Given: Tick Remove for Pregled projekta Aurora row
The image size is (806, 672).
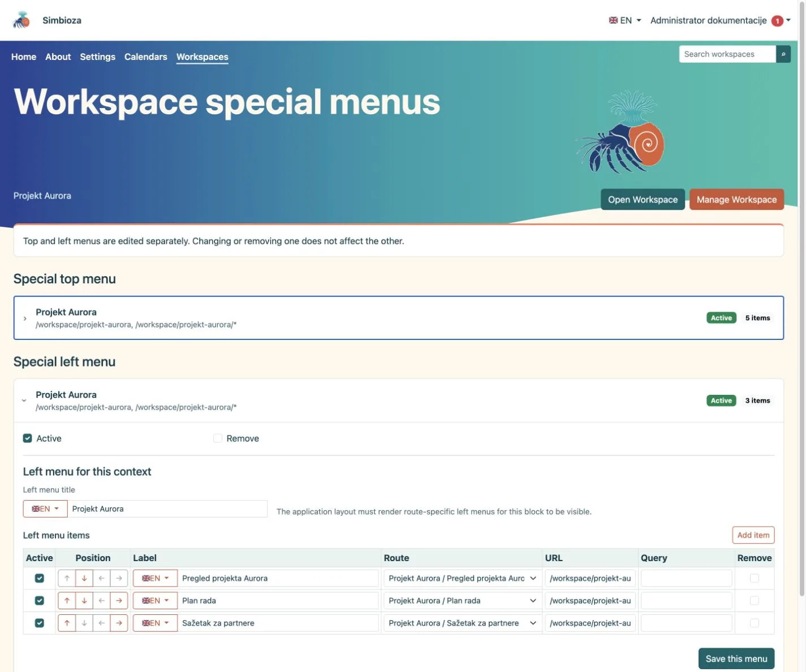Looking at the screenshot, I should tap(755, 578).
